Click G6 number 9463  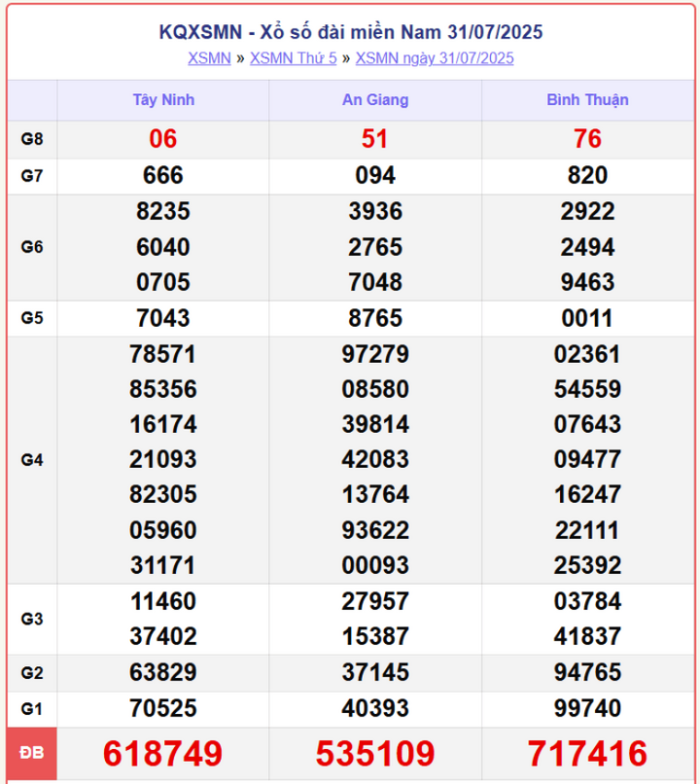587,282
